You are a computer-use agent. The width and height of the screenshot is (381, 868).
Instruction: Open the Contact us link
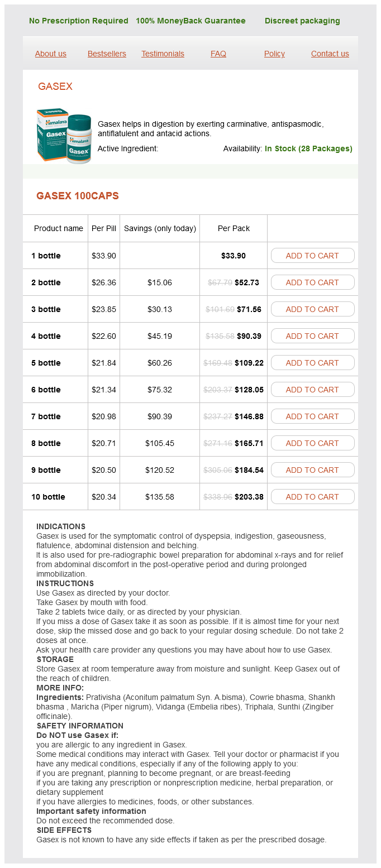point(330,54)
